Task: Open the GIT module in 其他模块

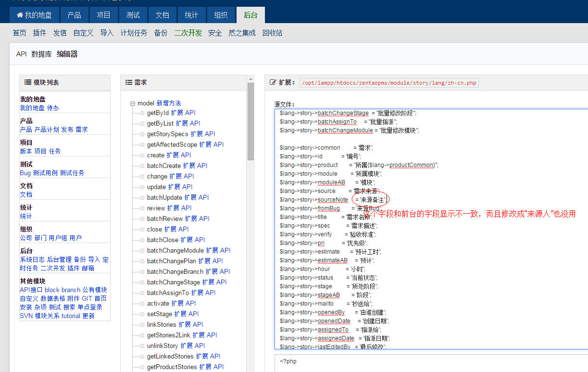Action: point(87,298)
